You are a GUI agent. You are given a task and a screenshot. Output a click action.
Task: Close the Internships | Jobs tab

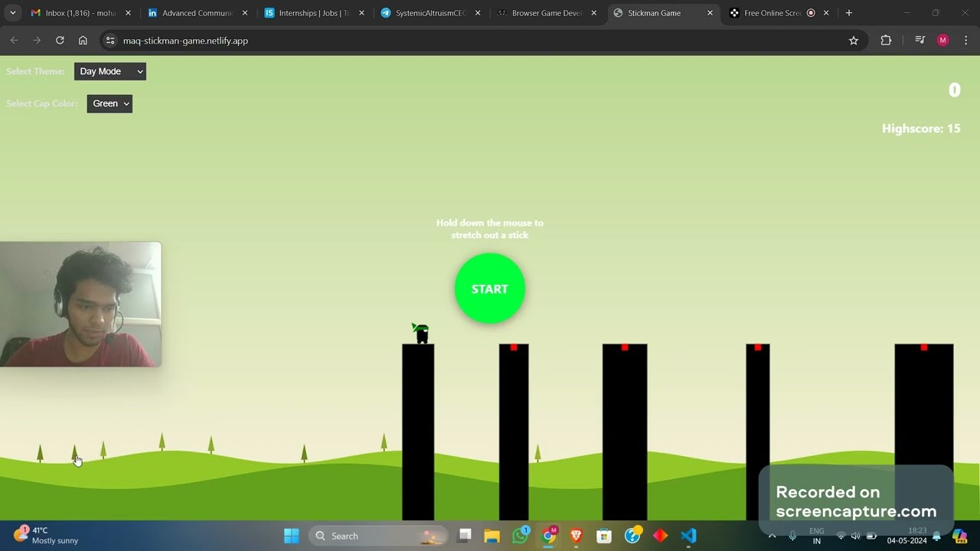pyautogui.click(x=361, y=13)
